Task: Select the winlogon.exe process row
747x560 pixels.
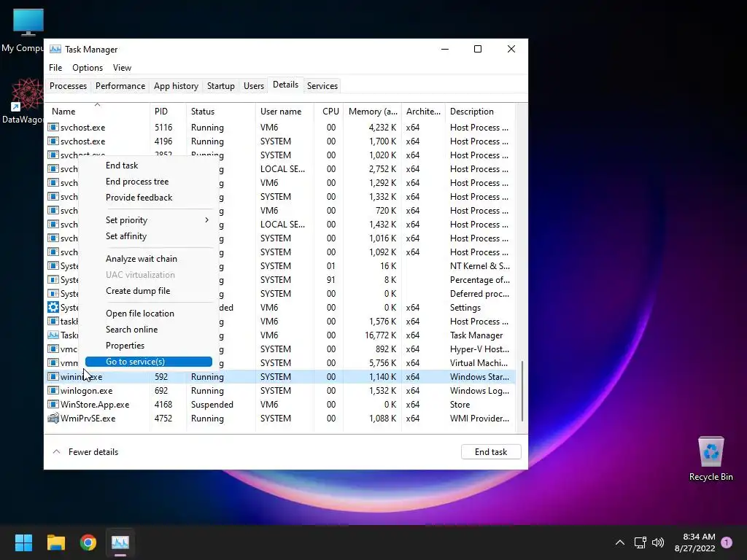Action: [x=280, y=391]
